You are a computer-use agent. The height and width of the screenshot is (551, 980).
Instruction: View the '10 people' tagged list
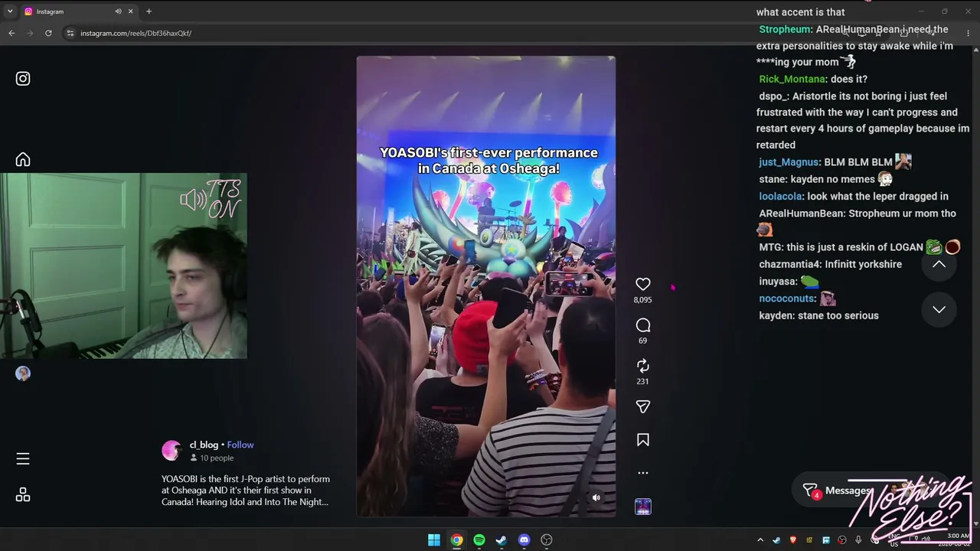(212, 458)
